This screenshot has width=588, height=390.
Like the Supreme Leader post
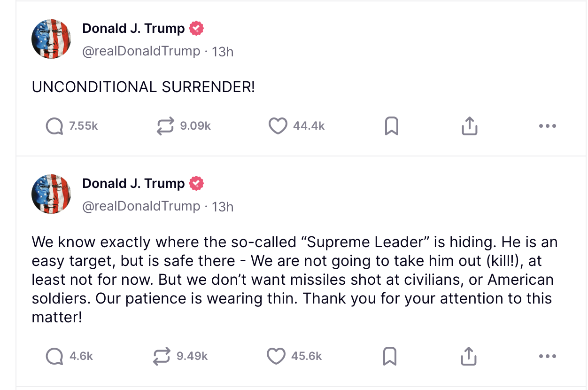(276, 356)
